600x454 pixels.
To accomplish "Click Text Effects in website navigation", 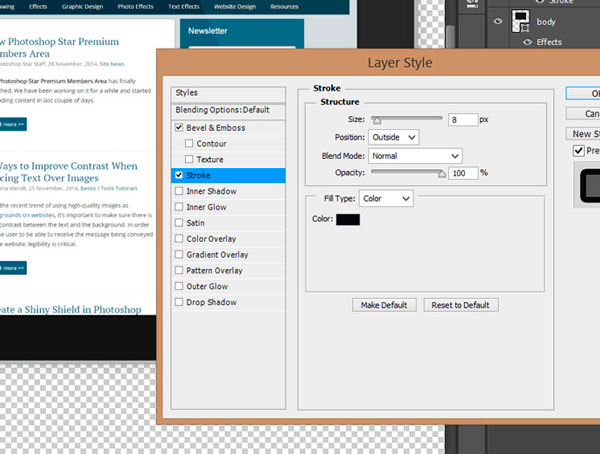I will pyautogui.click(x=184, y=7).
